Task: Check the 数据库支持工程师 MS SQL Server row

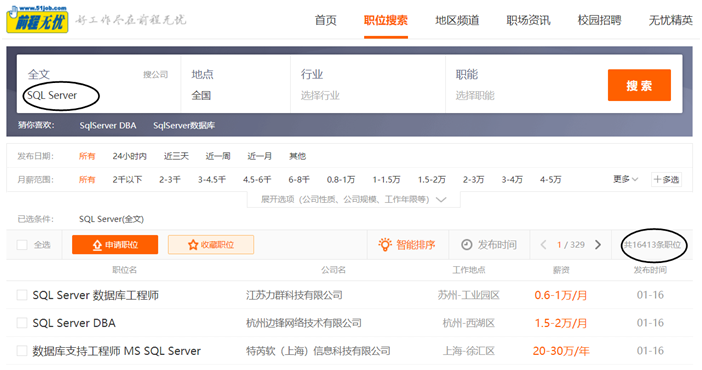Action: 22,351
